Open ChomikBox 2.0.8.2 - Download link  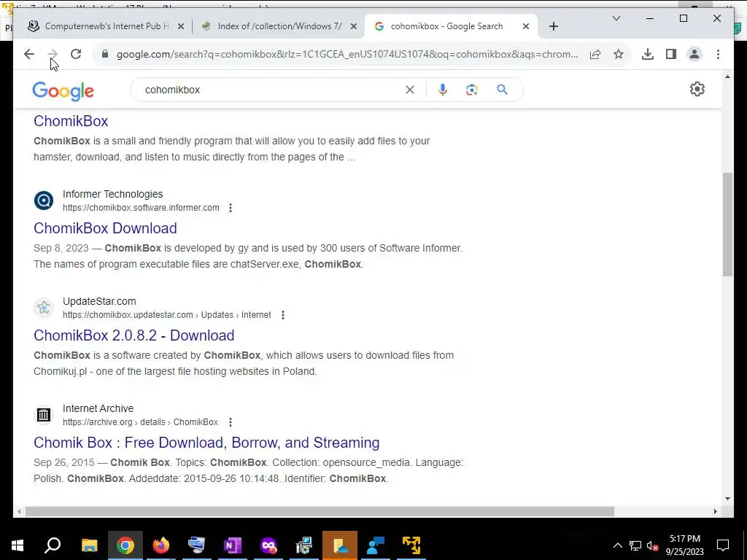[x=134, y=335]
